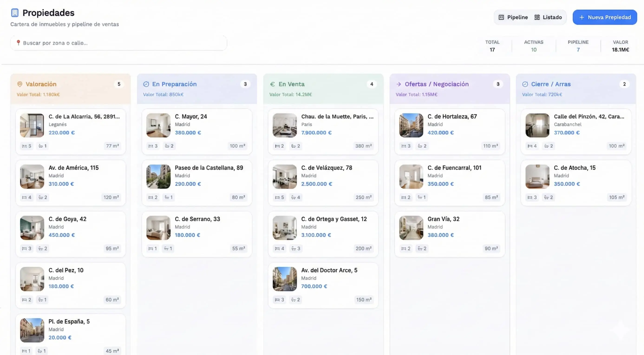Click the map pin icon inside the search bar
The height and width of the screenshot is (355, 644).
click(18, 43)
